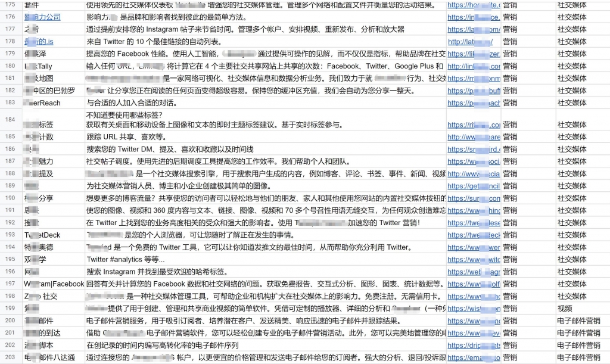Select description starting '提高您的 Facebook 性能'
This screenshot has height=364, width=610.
click(x=265, y=54)
